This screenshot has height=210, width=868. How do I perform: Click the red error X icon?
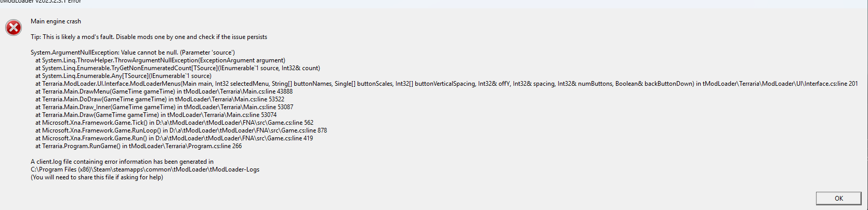pyautogui.click(x=14, y=28)
